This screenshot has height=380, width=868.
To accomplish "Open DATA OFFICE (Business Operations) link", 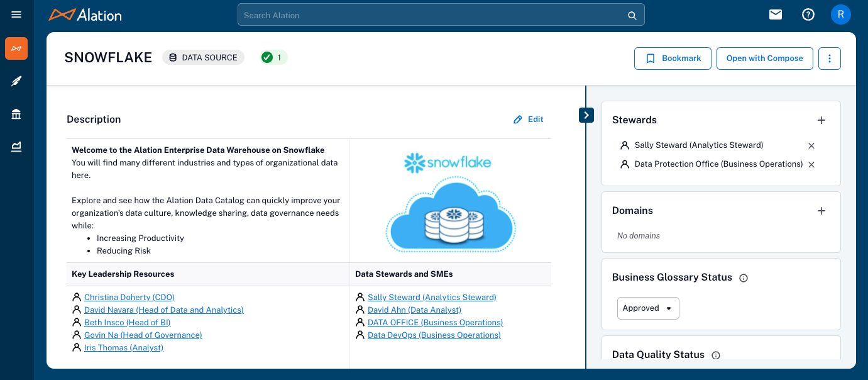I will 435,323.
